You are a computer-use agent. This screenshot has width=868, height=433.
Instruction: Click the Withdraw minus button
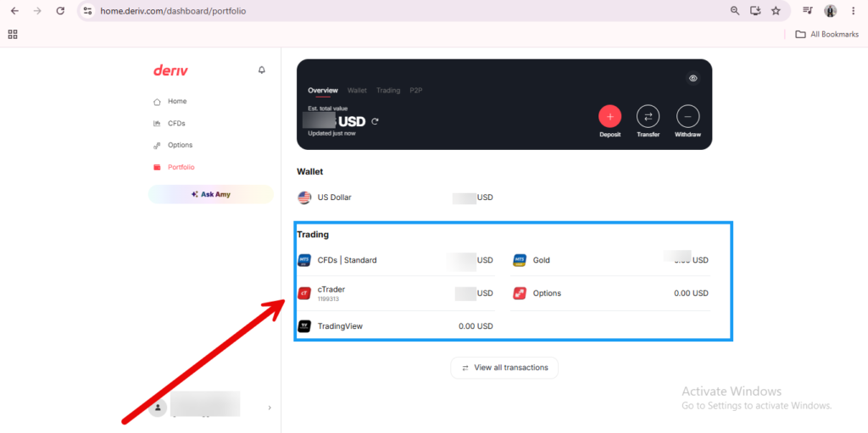click(688, 116)
